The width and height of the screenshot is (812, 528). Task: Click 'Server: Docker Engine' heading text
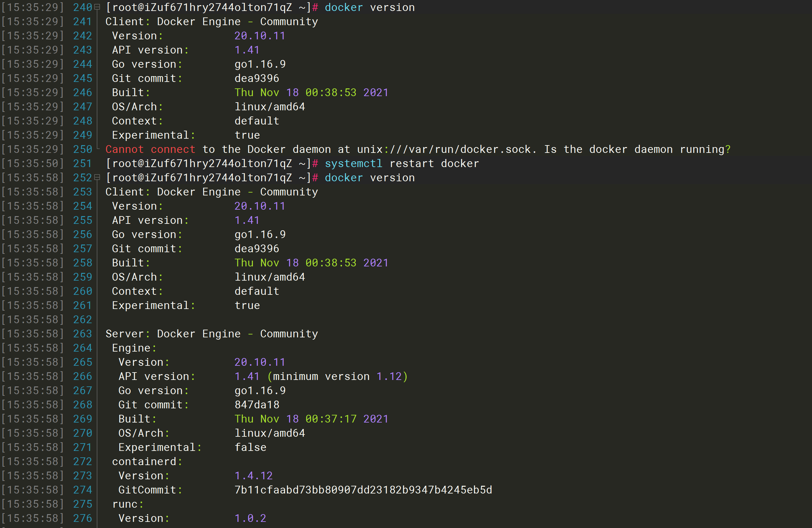[x=173, y=334]
